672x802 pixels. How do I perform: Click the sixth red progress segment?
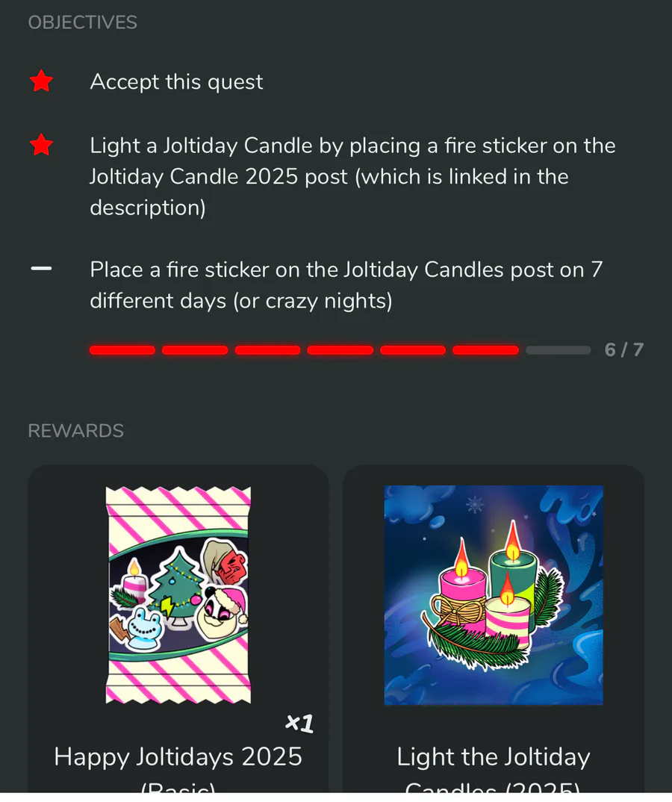coord(485,350)
